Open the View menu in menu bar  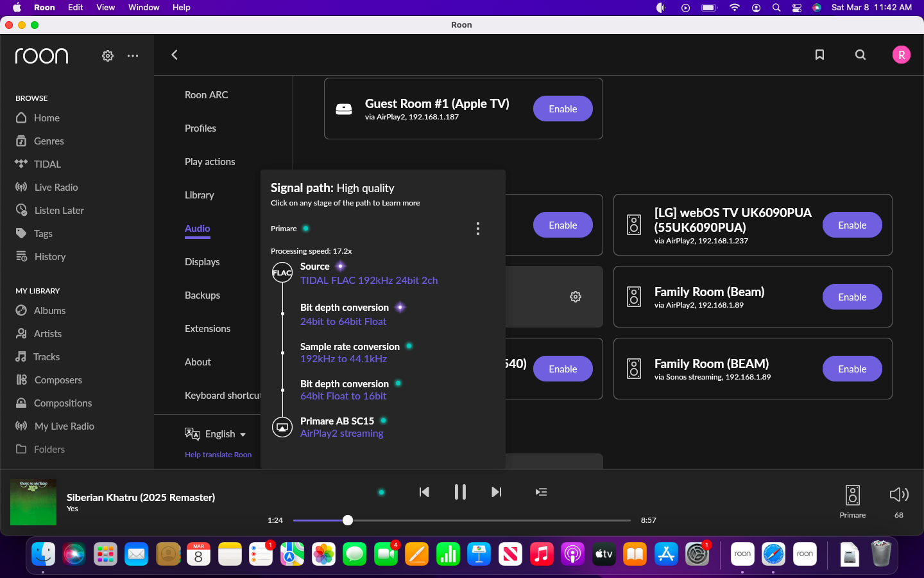[105, 7]
